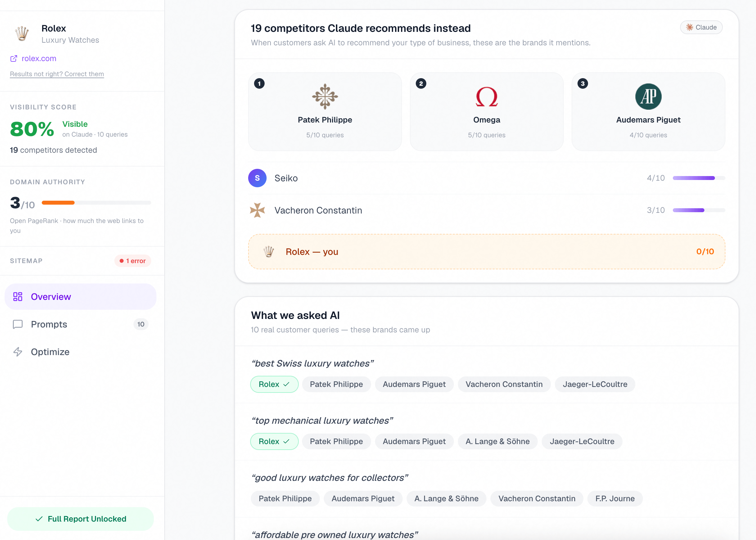
Task: Click Vacheron Constantin chip under 'collectors' query
Action: 537,498
